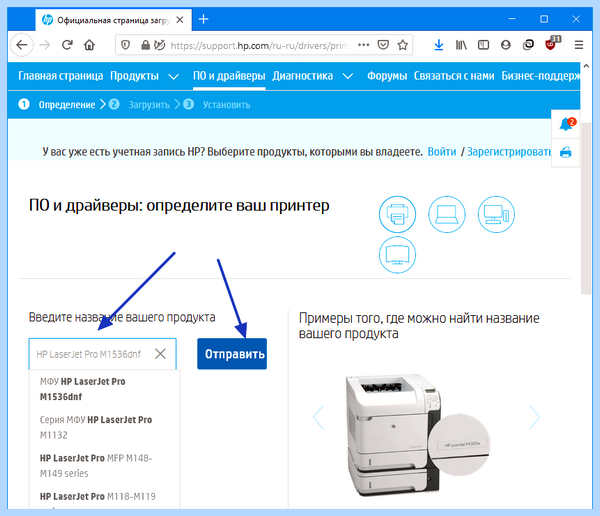Viewport: 600px width, 516px height.
Task: Open Бизнес-поддержка nav item
Action: point(541,76)
